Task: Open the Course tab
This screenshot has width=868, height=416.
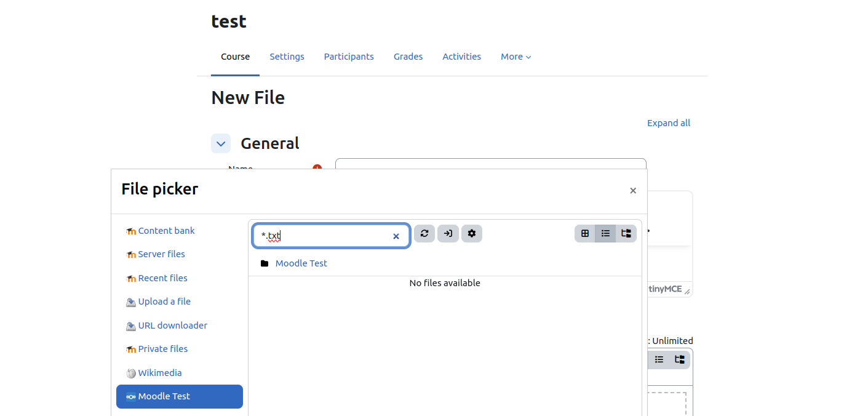Action: (235, 57)
